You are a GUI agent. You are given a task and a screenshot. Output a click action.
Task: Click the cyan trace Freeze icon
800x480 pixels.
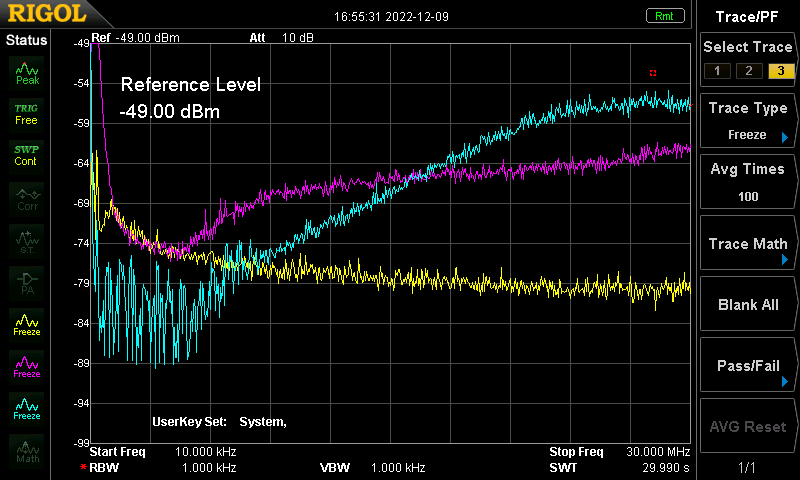tap(27, 410)
